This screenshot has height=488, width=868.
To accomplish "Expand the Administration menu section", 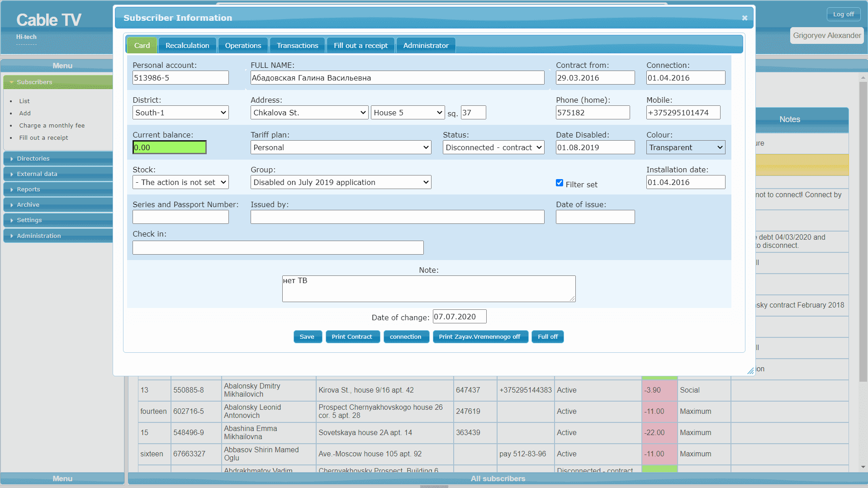I will click(x=58, y=236).
